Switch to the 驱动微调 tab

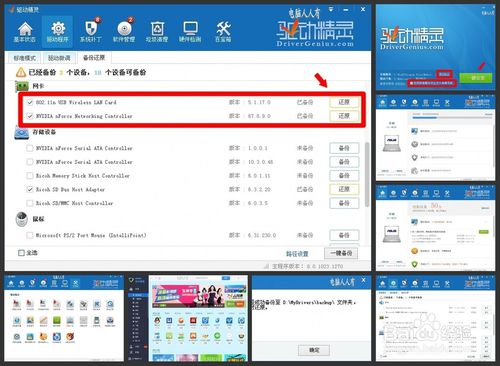(59, 58)
